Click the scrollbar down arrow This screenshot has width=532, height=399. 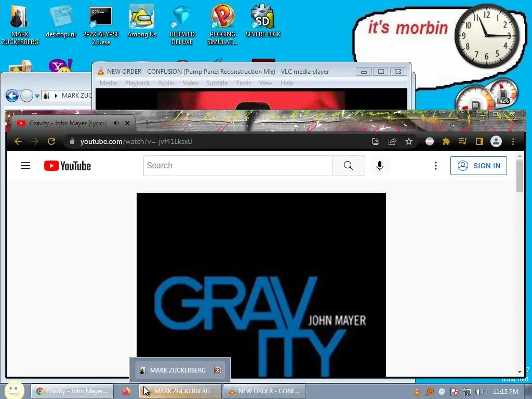click(520, 372)
